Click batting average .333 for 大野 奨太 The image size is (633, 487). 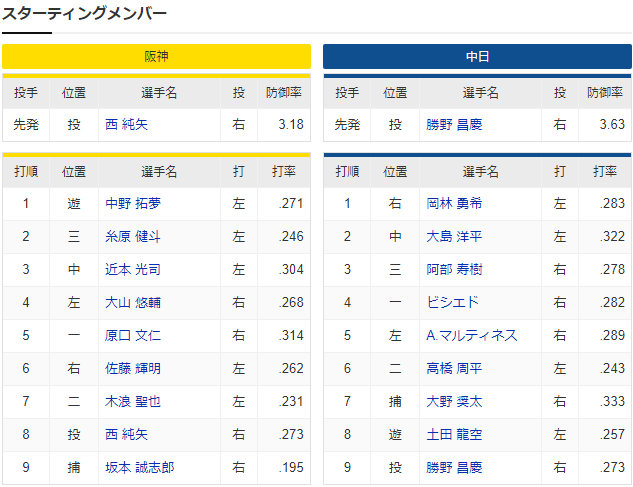[x=612, y=401]
